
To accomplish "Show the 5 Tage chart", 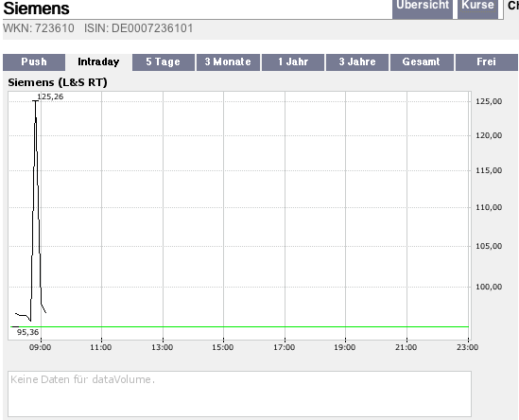I will pyautogui.click(x=164, y=62).
